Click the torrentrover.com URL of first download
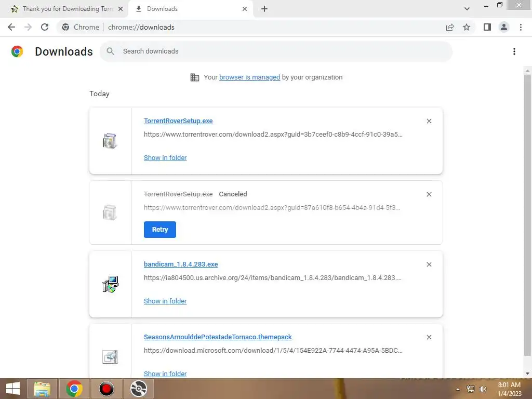This screenshot has height=399, width=532. coord(273,135)
